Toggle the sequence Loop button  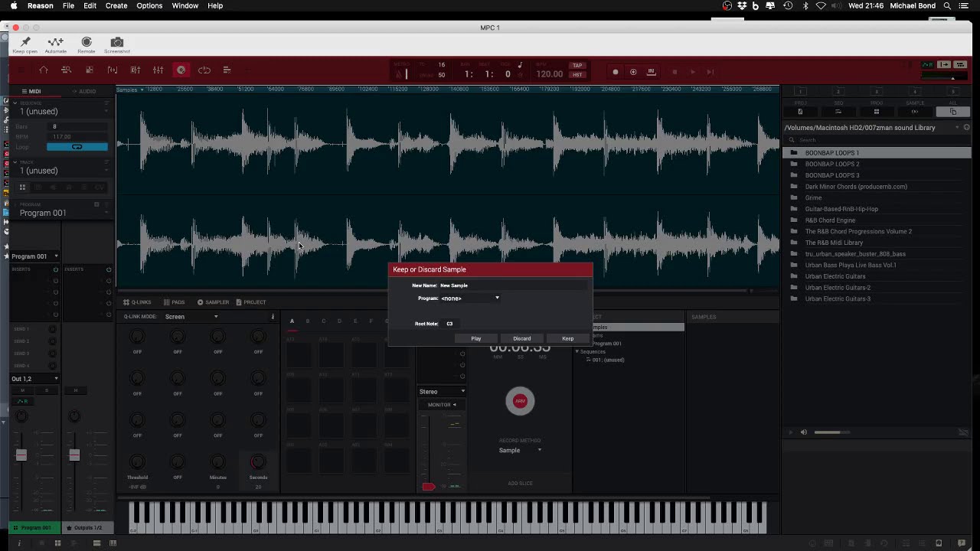point(77,147)
